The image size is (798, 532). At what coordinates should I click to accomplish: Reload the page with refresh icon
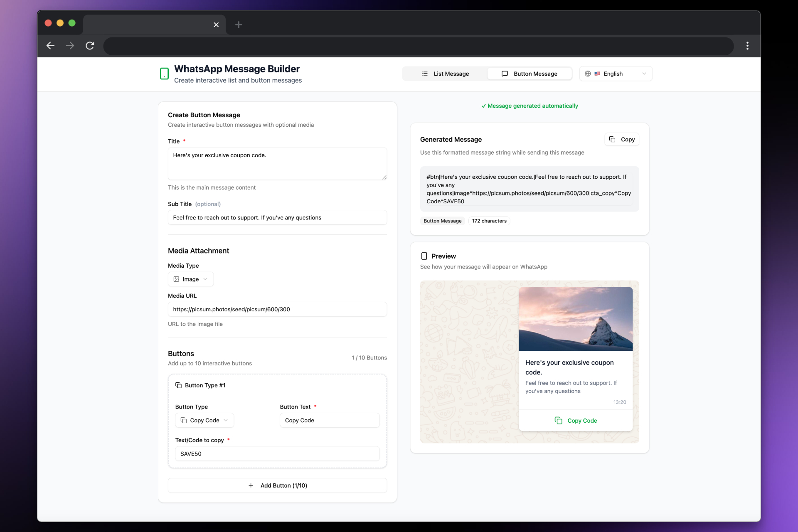click(90, 46)
